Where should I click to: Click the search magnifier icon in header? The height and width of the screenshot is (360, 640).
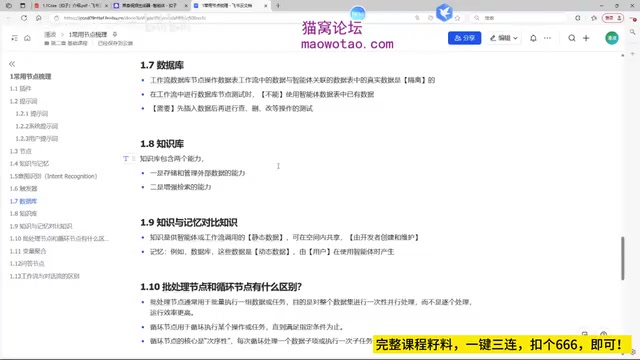pyautogui.click(x=572, y=38)
